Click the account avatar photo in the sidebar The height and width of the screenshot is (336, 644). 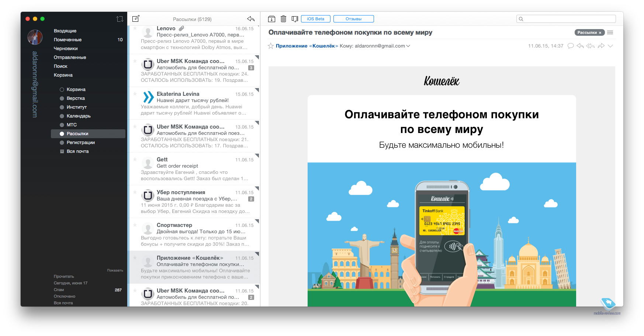click(x=35, y=37)
